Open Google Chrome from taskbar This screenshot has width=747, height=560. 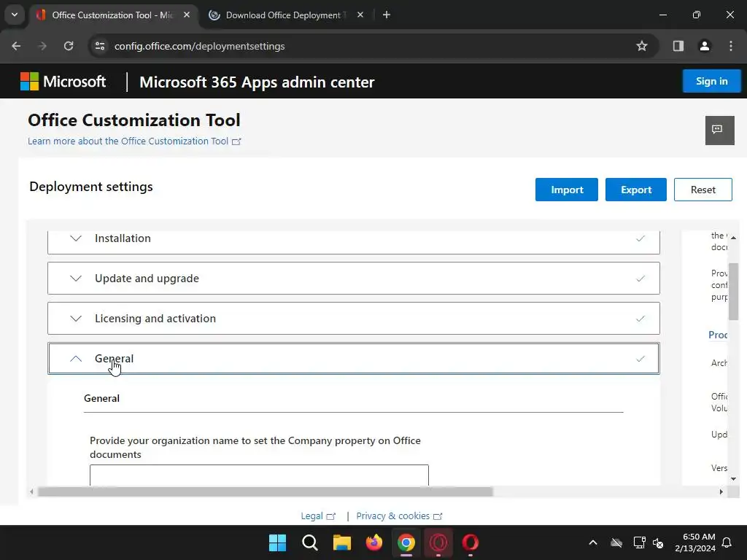point(406,542)
